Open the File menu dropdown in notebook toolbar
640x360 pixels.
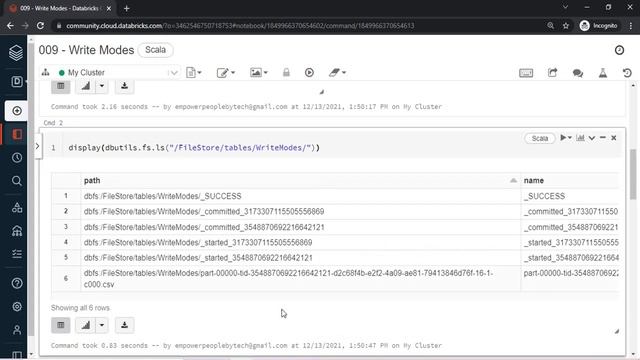[x=193, y=73]
